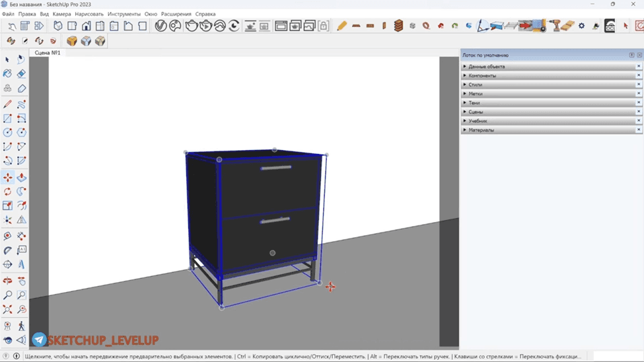
Task: Select the Zoom magnifier tool
Action: point(7,295)
